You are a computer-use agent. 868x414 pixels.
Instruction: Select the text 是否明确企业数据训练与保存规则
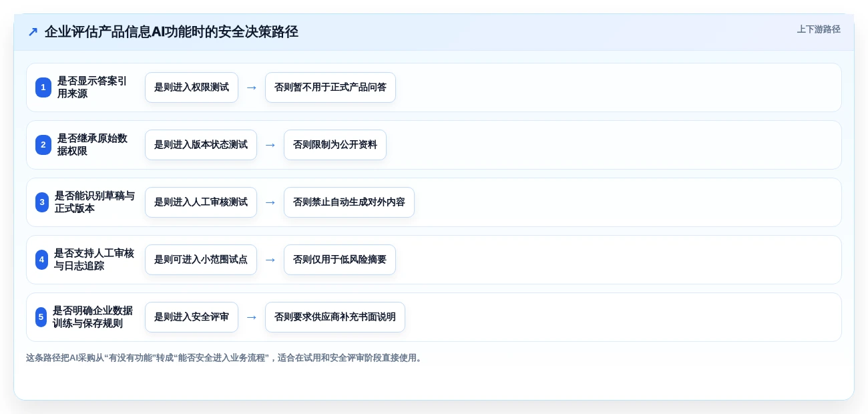[x=93, y=317]
